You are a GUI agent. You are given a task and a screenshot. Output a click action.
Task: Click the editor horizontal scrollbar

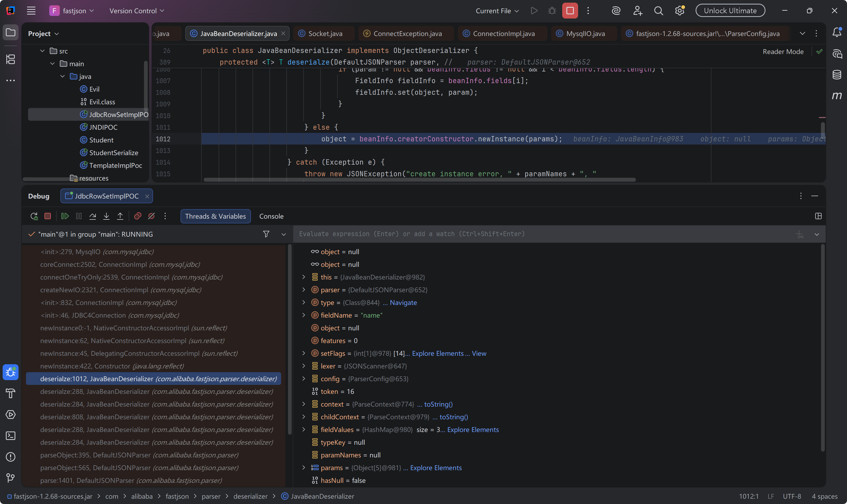(x=420, y=180)
